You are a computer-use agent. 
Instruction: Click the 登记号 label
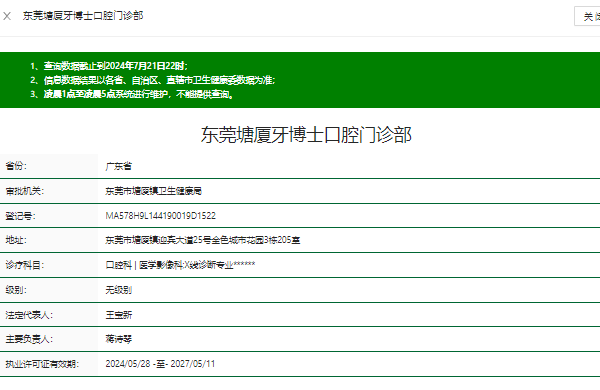[20, 216]
